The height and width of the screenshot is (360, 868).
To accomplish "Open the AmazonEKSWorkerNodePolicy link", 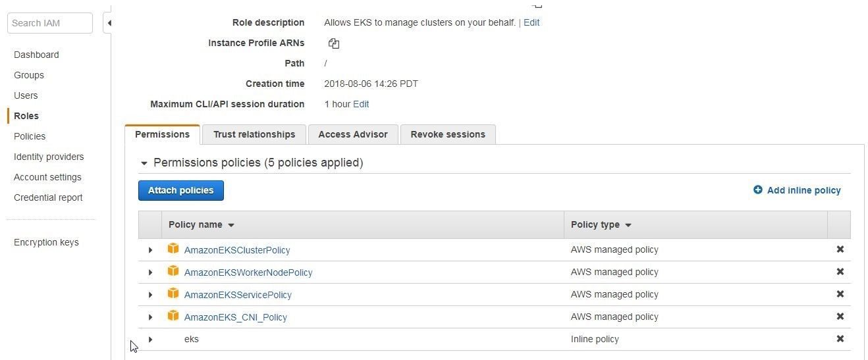I will coord(248,272).
